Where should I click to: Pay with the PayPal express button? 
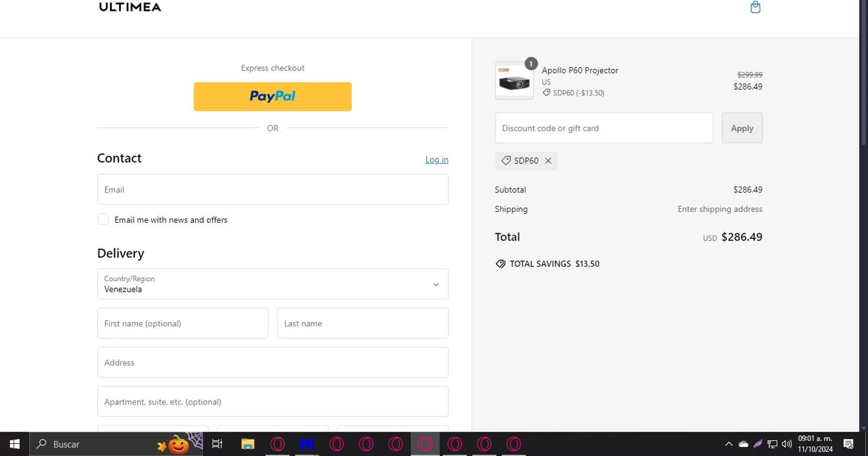(x=273, y=97)
